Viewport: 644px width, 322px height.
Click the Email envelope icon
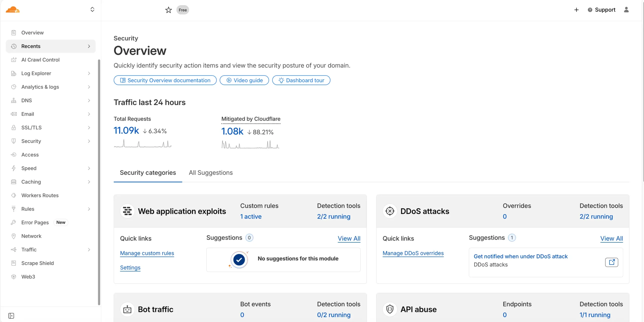tap(14, 114)
